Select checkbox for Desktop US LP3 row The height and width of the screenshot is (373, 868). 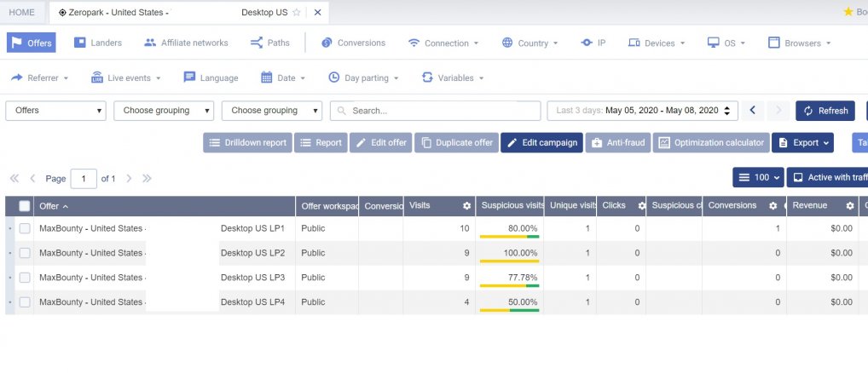[x=25, y=278]
